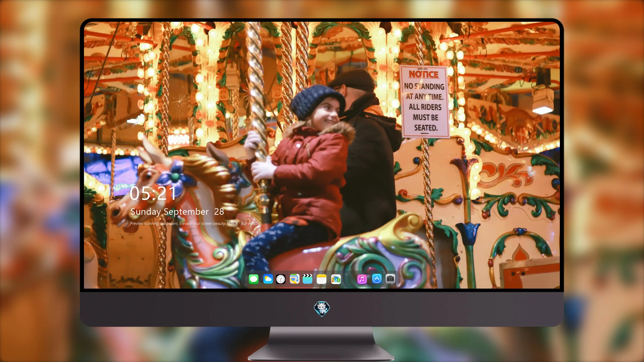This screenshot has width=644, height=362.
Task: Open the Camera app in the dock
Action: coord(390,279)
